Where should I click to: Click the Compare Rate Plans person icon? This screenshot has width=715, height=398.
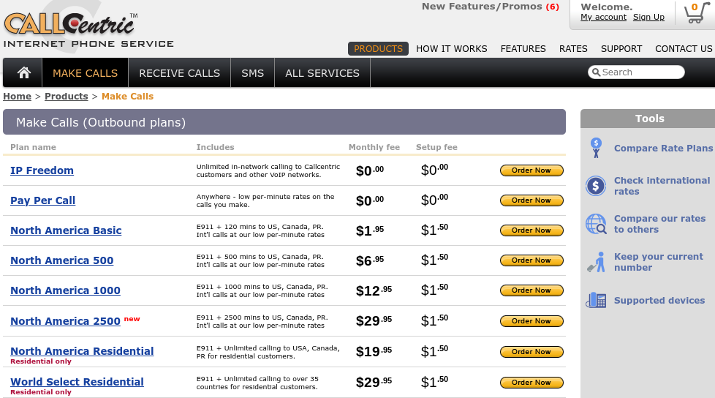tap(596, 148)
